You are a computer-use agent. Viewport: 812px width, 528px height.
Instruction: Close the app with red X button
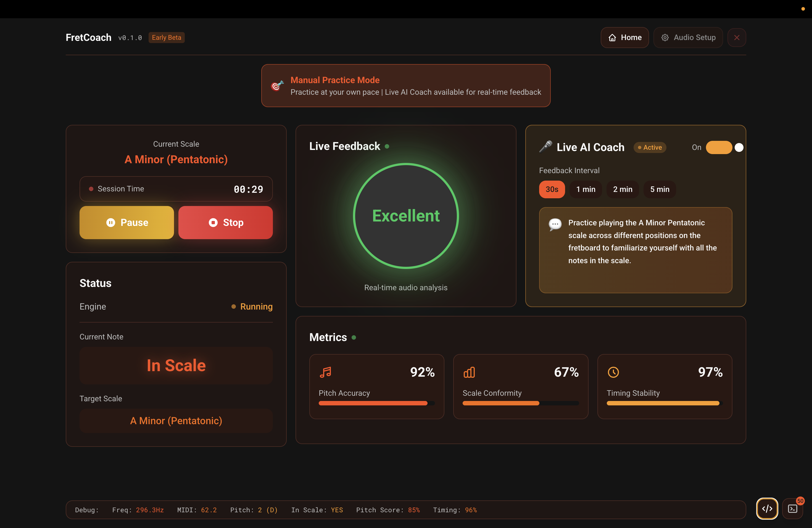click(737, 38)
